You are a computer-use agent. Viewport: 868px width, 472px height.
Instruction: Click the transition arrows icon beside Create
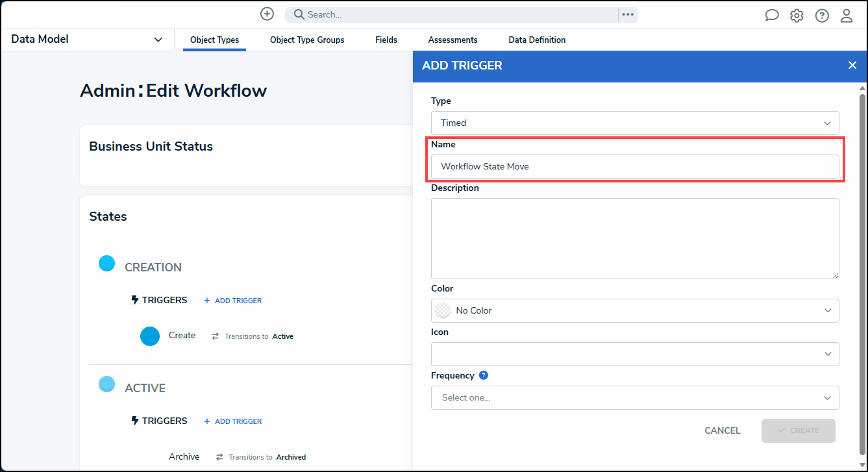click(216, 336)
